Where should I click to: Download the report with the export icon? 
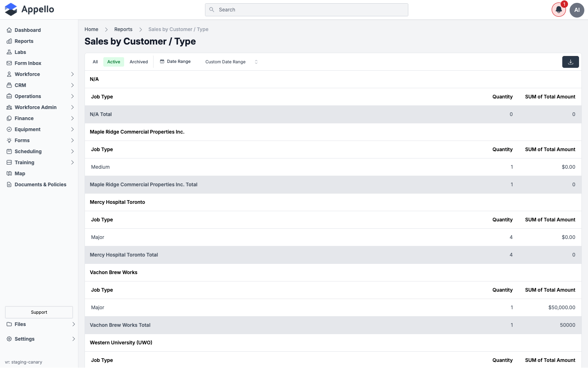click(570, 62)
